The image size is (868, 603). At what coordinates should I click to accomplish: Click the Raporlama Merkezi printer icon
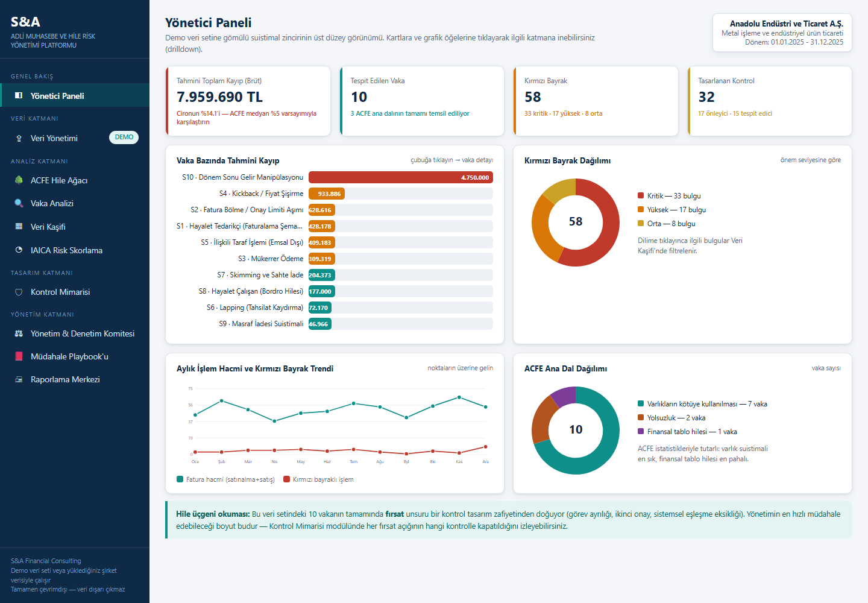(x=19, y=379)
